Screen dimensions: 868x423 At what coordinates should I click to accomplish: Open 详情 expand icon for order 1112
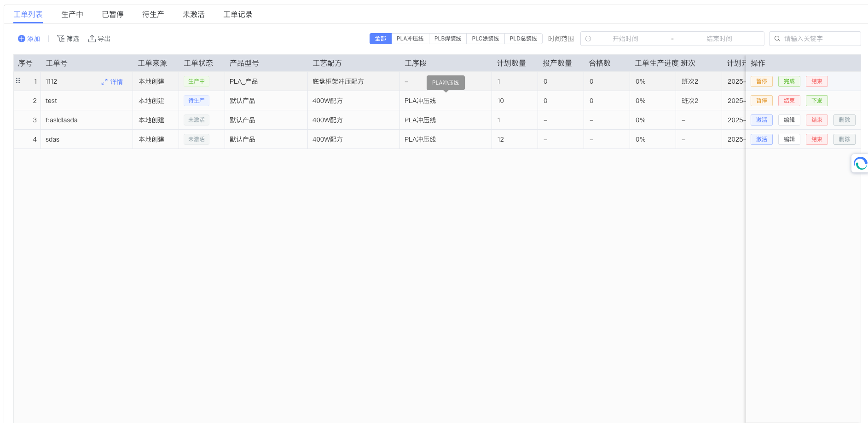tap(104, 81)
